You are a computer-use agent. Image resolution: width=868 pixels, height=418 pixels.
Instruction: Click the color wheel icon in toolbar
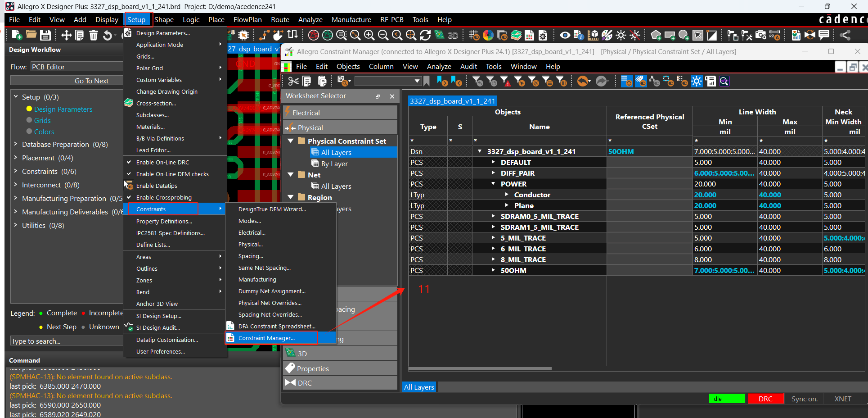click(x=488, y=35)
